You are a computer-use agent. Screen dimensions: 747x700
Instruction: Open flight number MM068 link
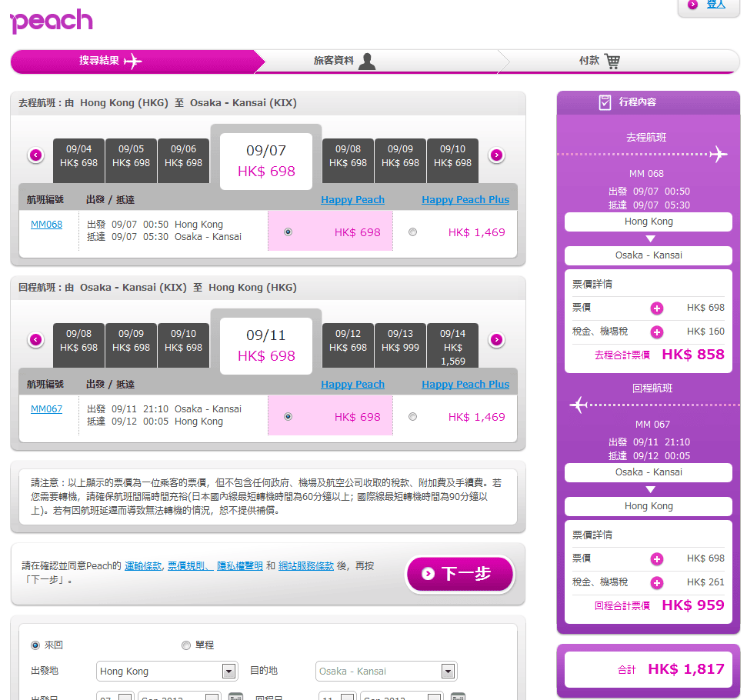click(46, 225)
